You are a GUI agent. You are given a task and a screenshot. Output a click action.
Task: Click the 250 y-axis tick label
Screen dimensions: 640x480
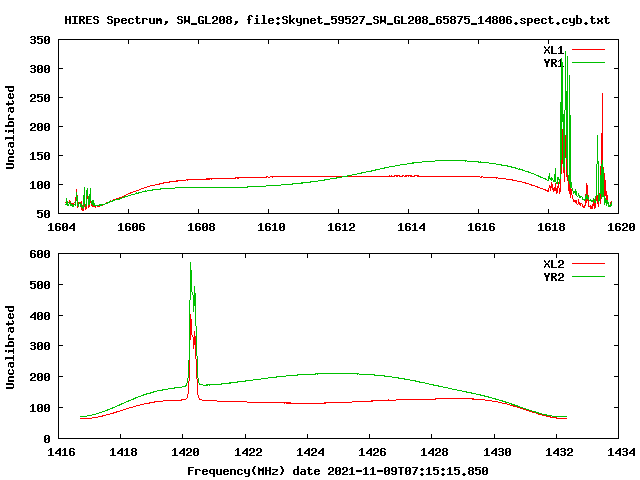click(x=40, y=98)
